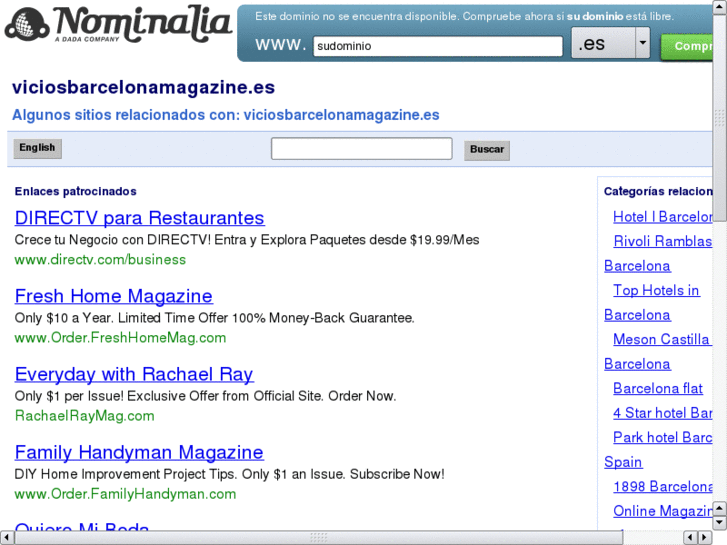Click the vertical scrollbar down arrow
The width and height of the screenshot is (727, 545).
(720, 522)
